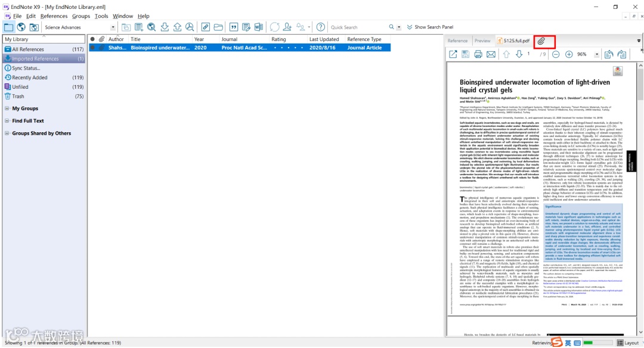
Task: Click the Format Bibliography icon
Action: [246, 27]
